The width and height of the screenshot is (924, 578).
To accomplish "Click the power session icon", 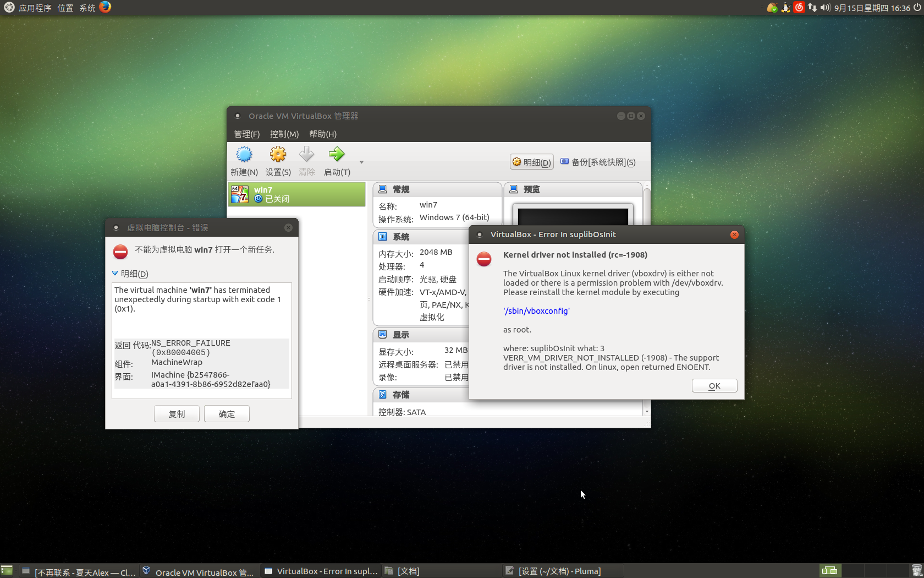I will pyautogui.click(x=917, y=8).
